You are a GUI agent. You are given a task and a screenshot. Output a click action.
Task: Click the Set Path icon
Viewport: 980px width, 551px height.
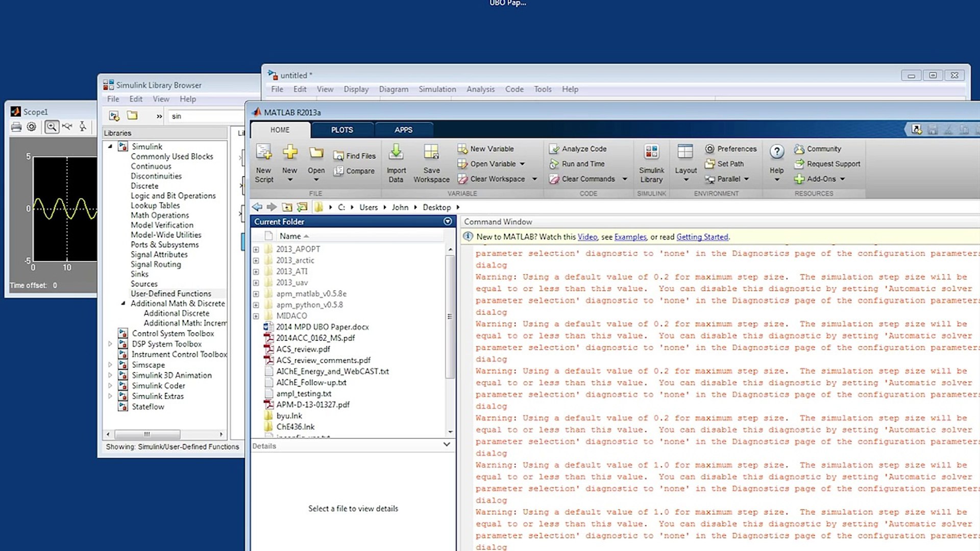click(709, 164)
